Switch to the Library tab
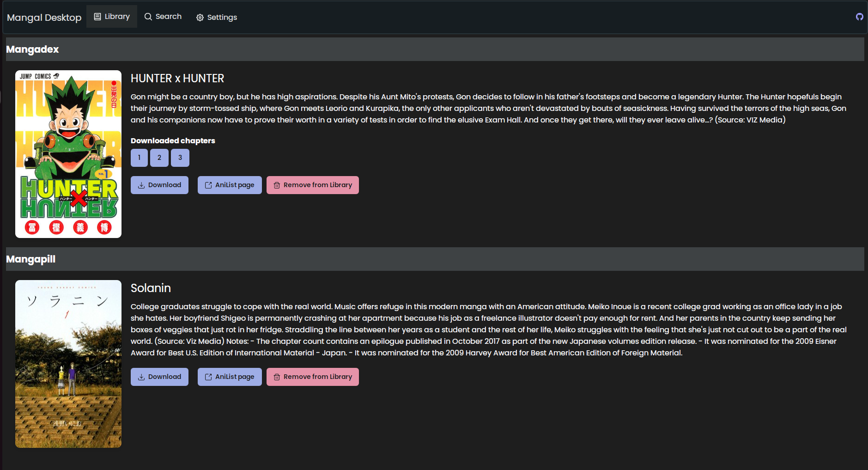The height and width of the screenshot is (470, 868). 112,17
